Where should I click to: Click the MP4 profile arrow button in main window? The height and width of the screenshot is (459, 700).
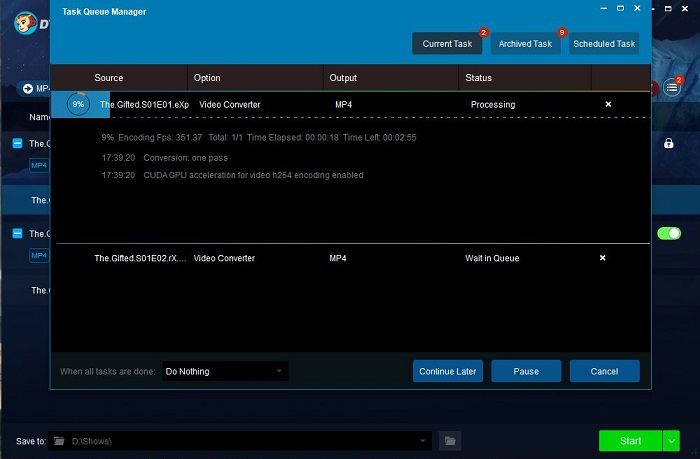(28, 88)
